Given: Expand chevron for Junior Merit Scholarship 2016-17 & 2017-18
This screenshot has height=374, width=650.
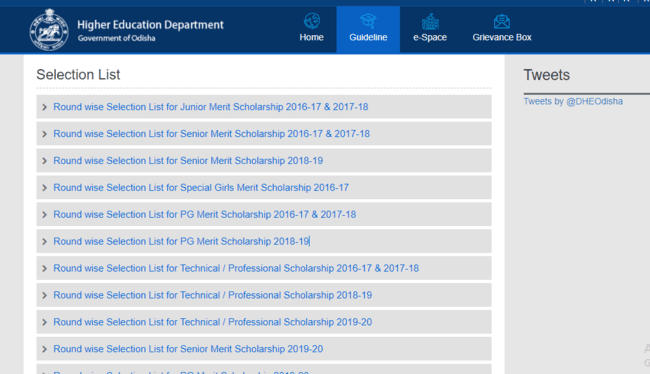Looking at the screenshot, I should pyautogui.click(x=44, y=107).
